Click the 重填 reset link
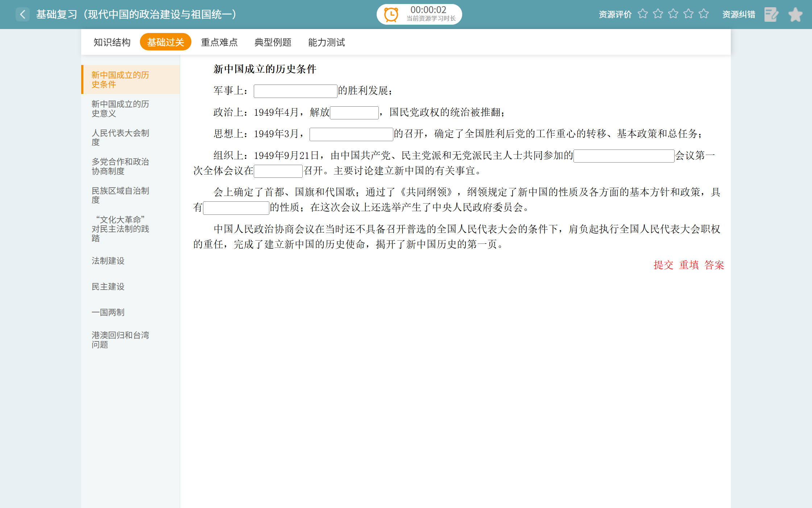This screenshot has height=508, width=812. (689, 265)
